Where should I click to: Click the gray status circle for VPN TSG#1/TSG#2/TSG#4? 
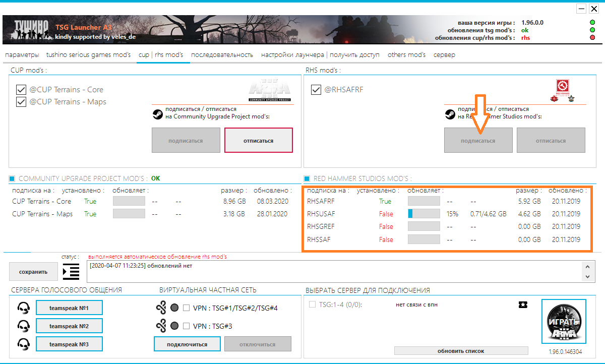click(174, 308)
